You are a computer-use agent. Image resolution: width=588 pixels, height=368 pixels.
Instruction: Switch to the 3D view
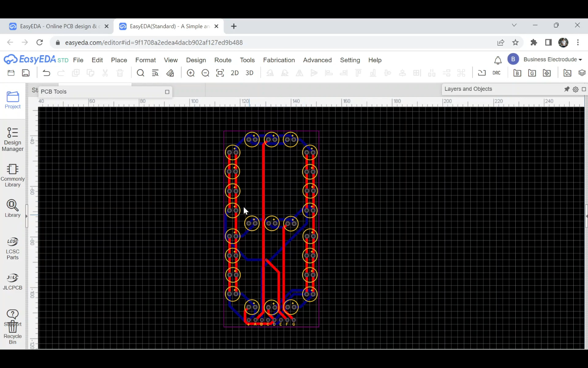pos(249,73)
